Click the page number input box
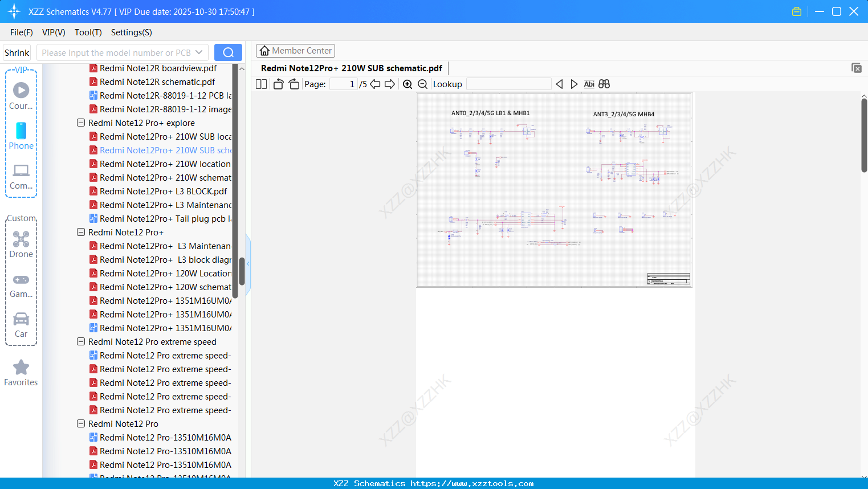Screen dimensions: 868x489 (x=343, y=84)
